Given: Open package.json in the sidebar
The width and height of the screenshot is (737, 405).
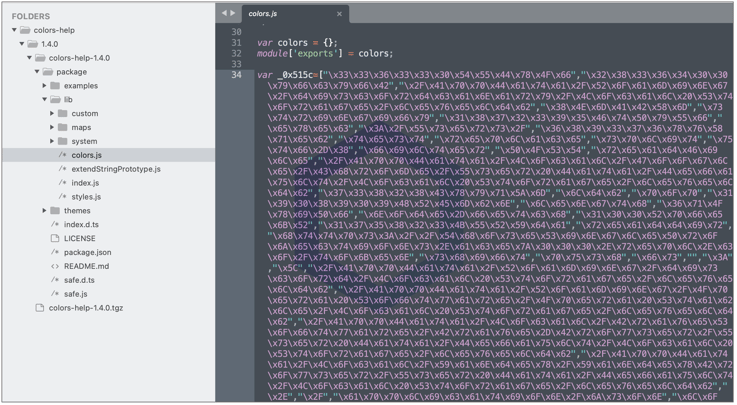Looking at the screenshot, I should [87, 253].
